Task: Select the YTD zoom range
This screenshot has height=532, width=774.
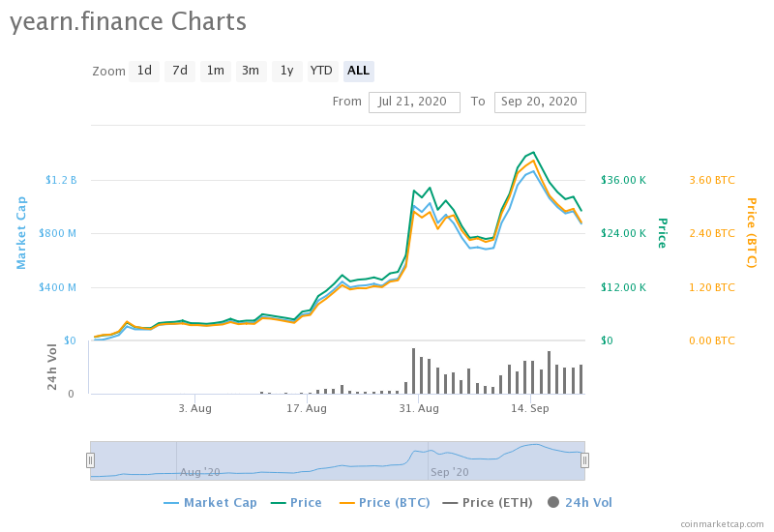Action: pos(321,71)
